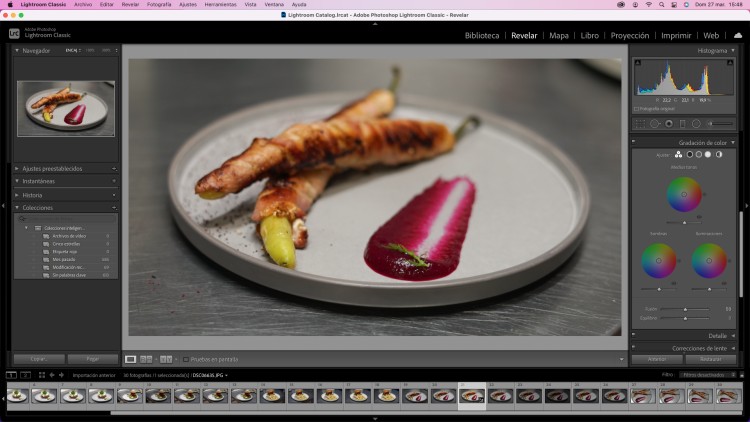Toggle Detalle panel on/off switch
Image resolution: width=750 pixels, height=422 pixels.
(x=633, y=334)
